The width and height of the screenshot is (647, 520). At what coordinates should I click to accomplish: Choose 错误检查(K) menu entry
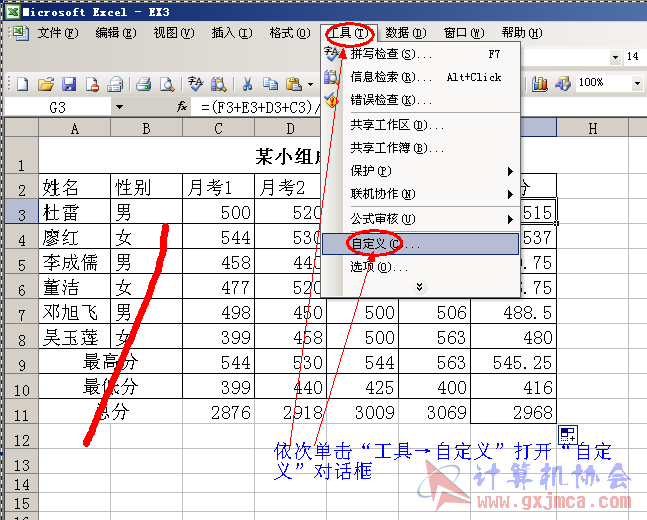420,99
